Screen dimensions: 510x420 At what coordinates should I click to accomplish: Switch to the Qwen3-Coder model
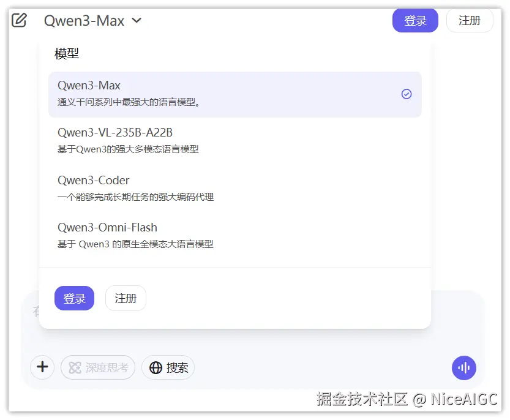tap(235, 188)
